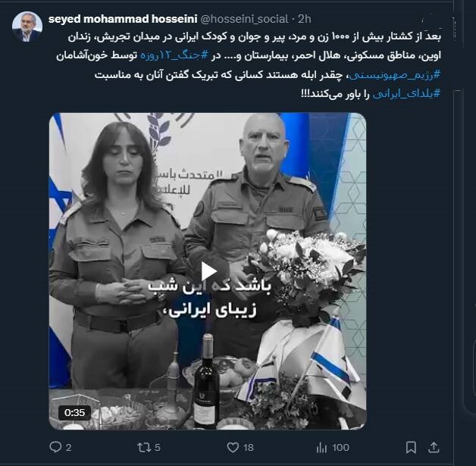
Task: Open the reply icon under the tweet
Action: pyautogui.click(x=55, y=447)
